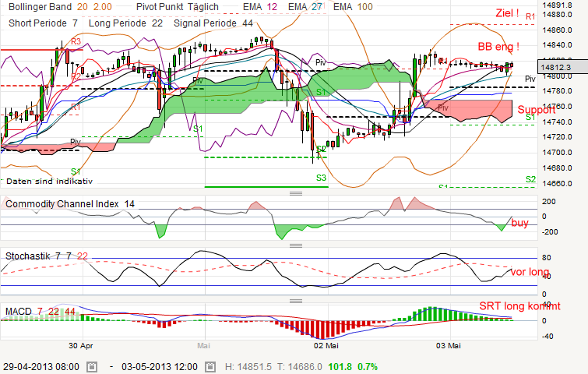Click the high value 'H: 14851.5'
This screenshot has width=588, height=374.
click(x=248, y=366)
